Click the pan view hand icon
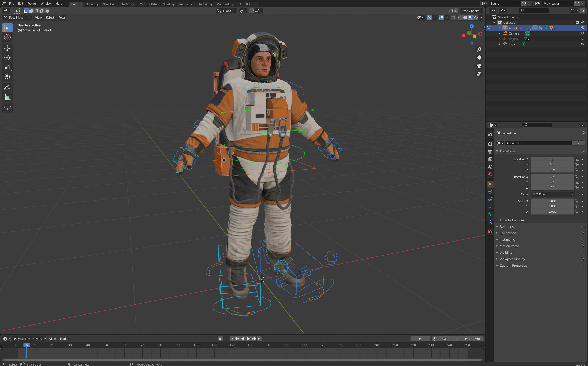Image resolution: width=588 pixels, height=366 pixels. 479,57
